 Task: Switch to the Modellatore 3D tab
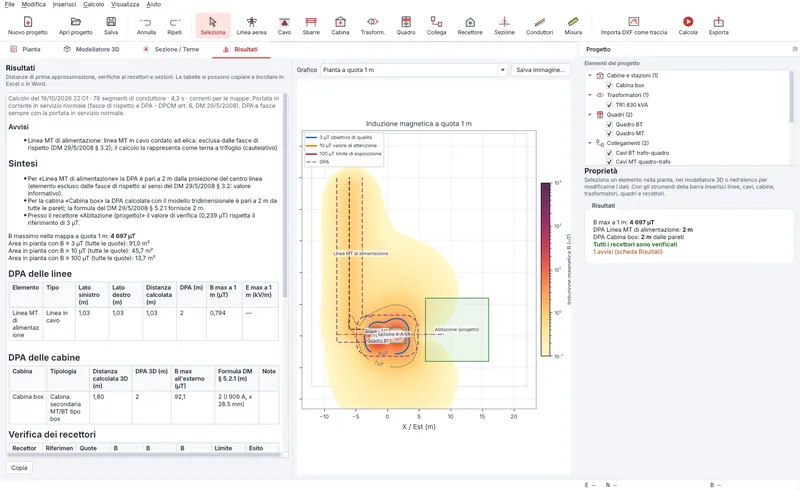click(x=91, y=50)
